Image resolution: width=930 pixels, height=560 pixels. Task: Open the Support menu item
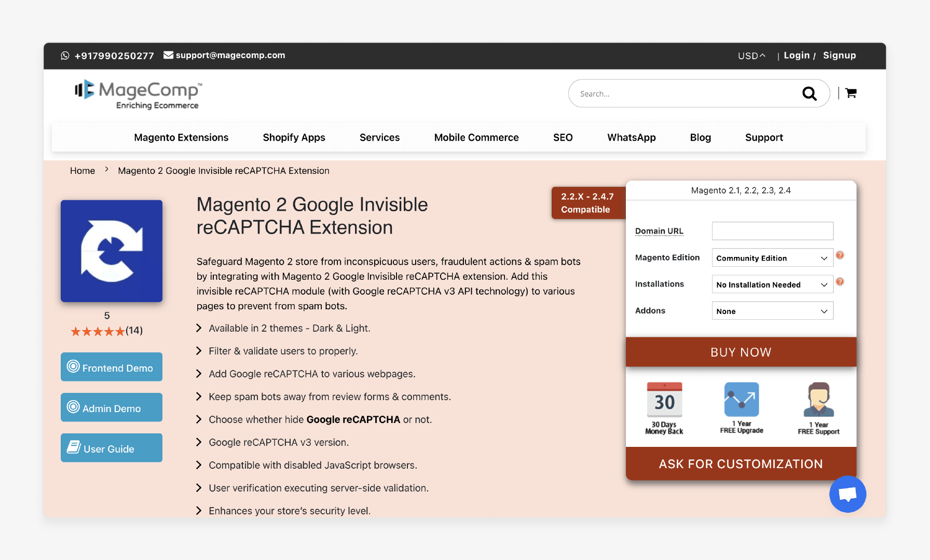764,138
